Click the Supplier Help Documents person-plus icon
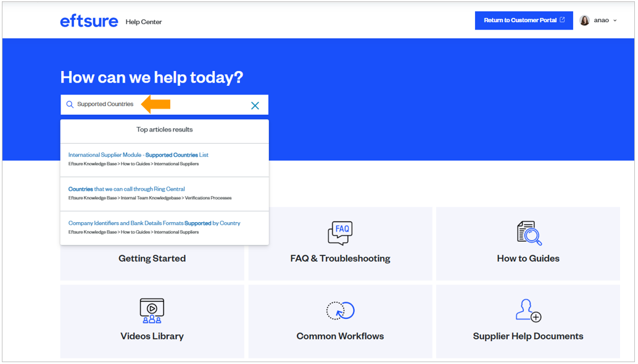Image resolution: width=638 pixels, height=364 pixels. tap(528, 310)
